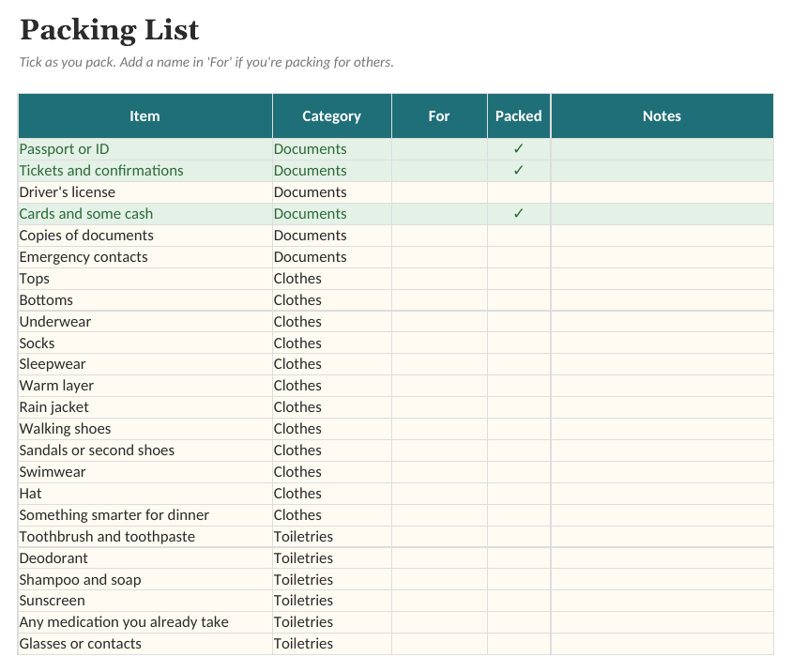Select the Swimwear item cell

[x=145, y=472]
